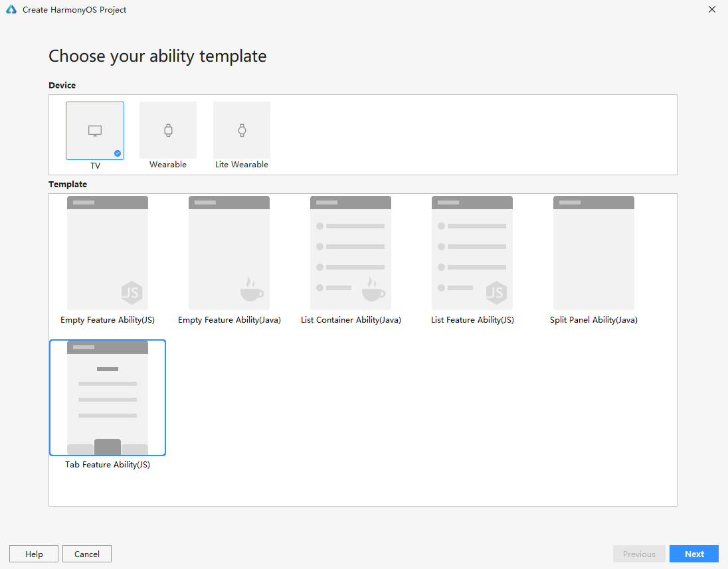Image resolution: width=728 pixels, height=569 pixels.
Task: Click the 'Split Panel Ability(Java)' label
Action: 594,320
